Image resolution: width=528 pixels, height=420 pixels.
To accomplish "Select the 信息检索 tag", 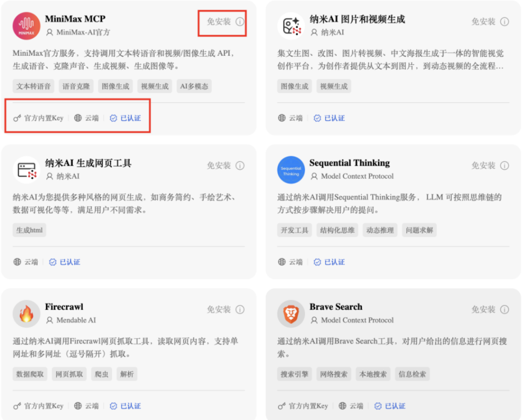I will click(x=412, y=374).
